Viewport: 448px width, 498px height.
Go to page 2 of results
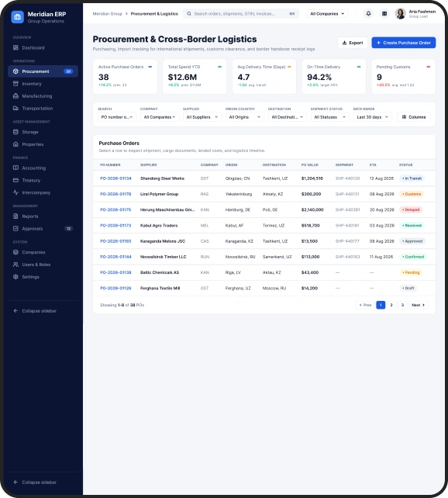391,305
